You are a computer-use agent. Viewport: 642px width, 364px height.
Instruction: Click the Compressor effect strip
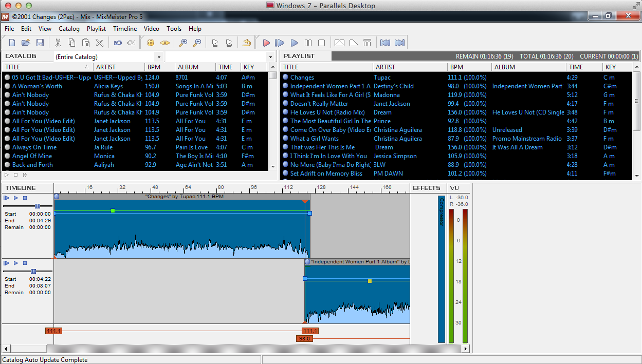point(442,269)
